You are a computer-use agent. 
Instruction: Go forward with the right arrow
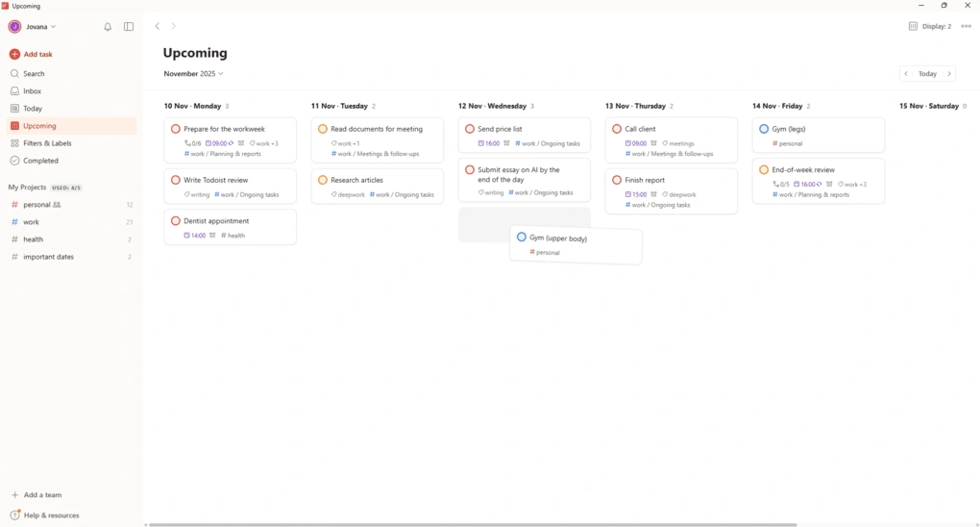174,26
